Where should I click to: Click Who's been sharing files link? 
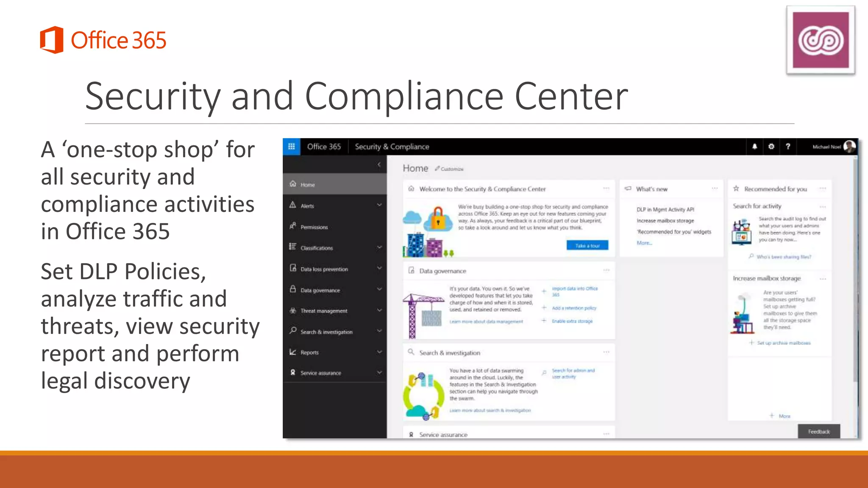click(x=784, y=257)
